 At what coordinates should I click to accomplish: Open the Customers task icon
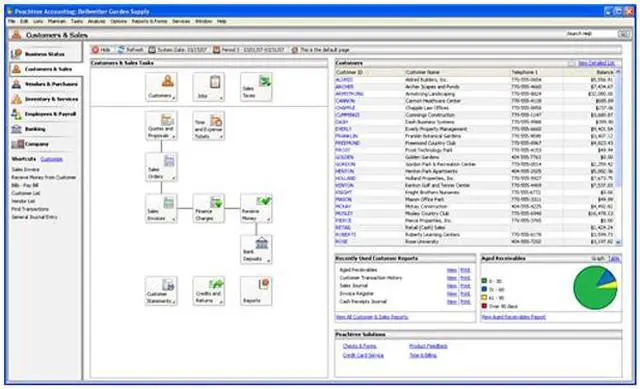[x=161, y=87]
